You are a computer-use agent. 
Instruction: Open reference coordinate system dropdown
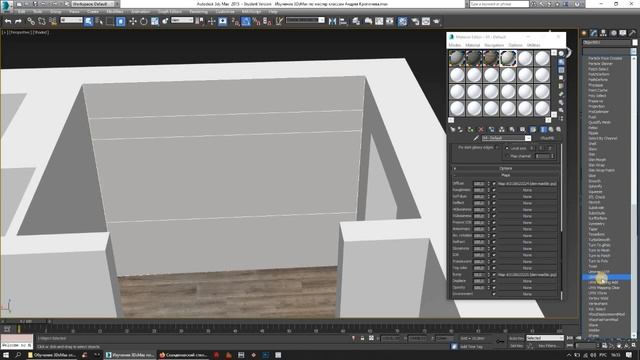click(182, 20)
